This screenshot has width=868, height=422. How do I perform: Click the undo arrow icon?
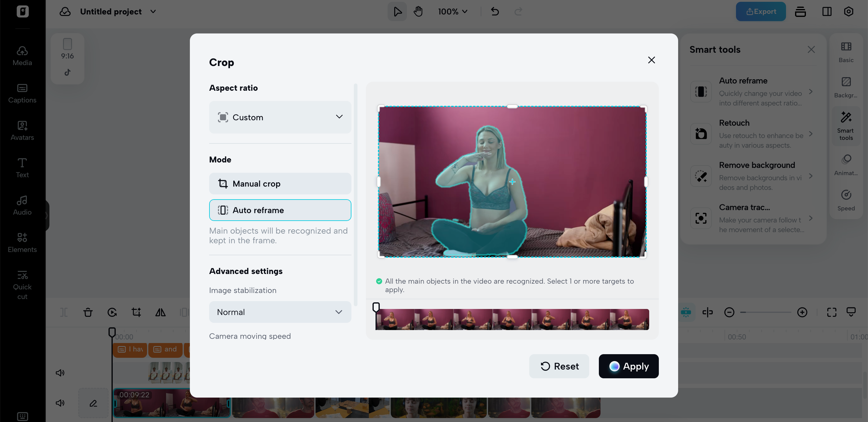click(495, 11)
